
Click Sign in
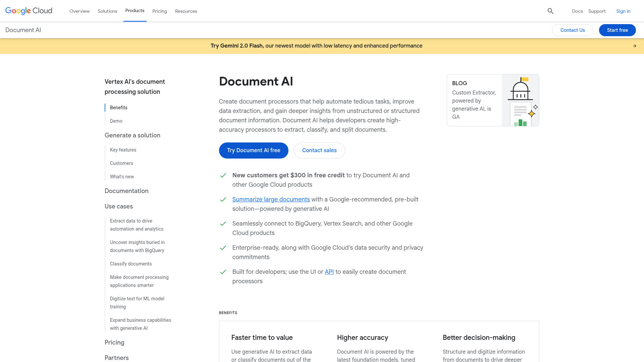coord(623,11)
